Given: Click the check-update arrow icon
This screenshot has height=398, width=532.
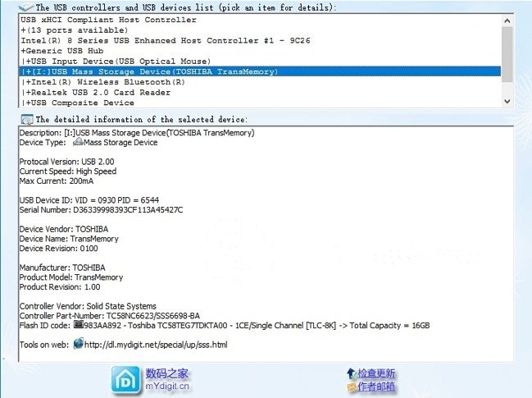Looking at the screenshot, I should pos(351,373).
